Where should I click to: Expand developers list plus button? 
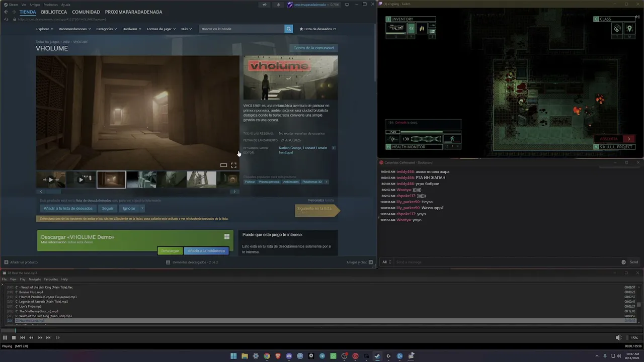[x=334, y=148]
